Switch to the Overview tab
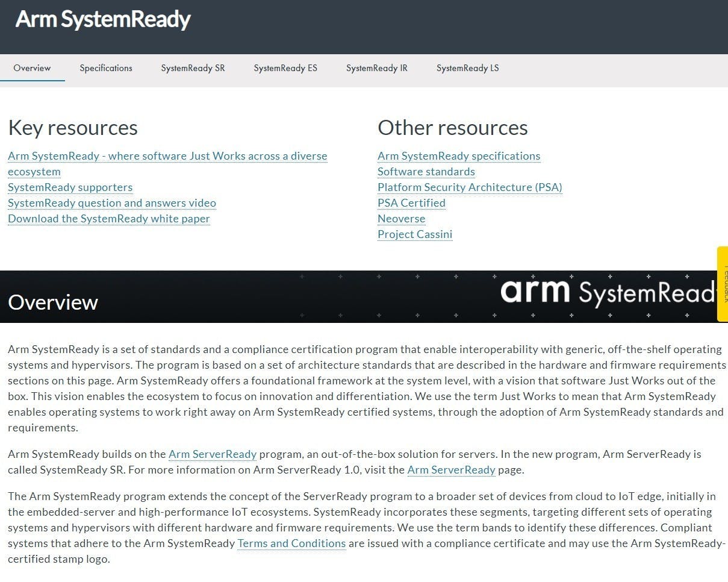Viewport: 728px width, 582px height. [x=32, y=68]
